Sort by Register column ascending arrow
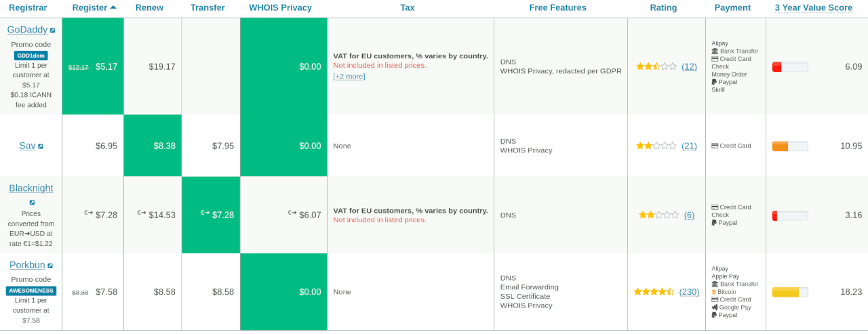 point(113,7)
